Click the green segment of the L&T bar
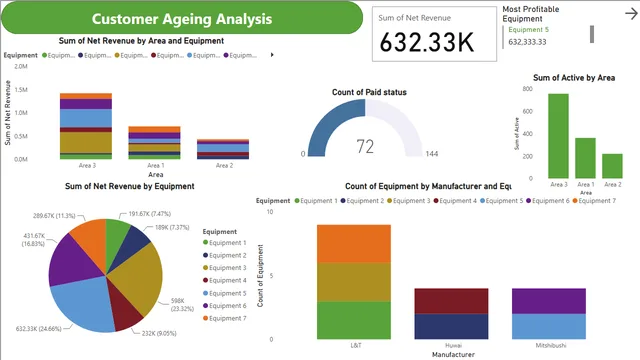This screenshot has height=360, width=640. pos(354,320)
